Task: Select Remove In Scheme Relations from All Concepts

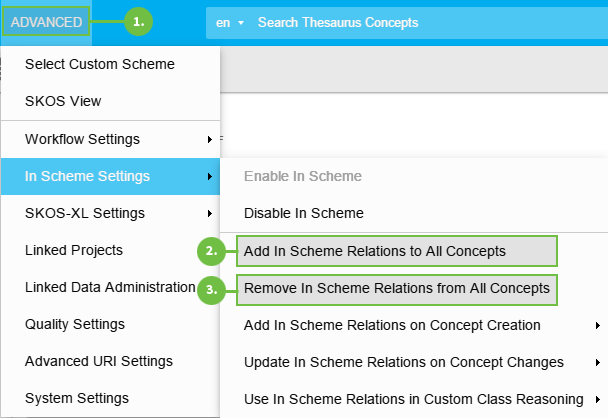Action: tap(396, 288)
